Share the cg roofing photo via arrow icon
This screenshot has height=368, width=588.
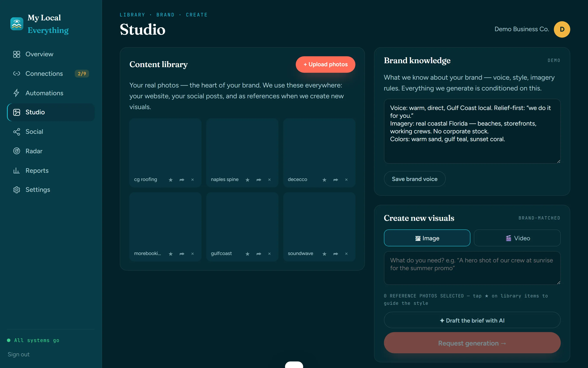click(x=182, y=180)
